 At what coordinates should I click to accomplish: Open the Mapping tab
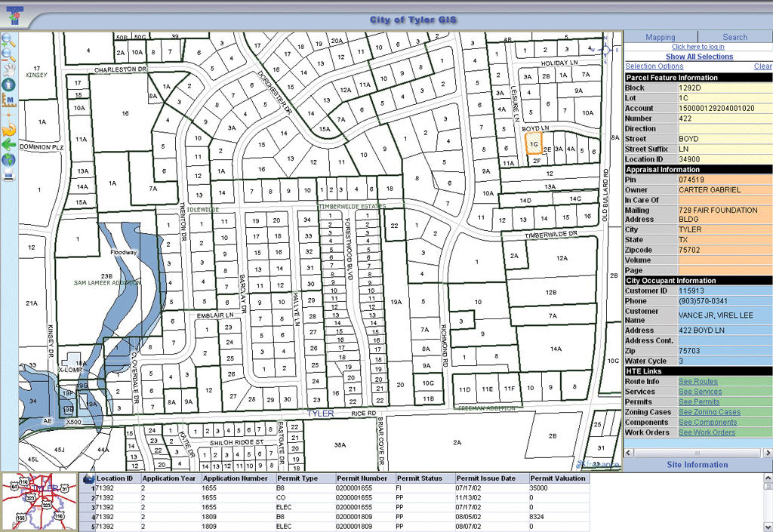pyautogui.click(x=661, y=37)
